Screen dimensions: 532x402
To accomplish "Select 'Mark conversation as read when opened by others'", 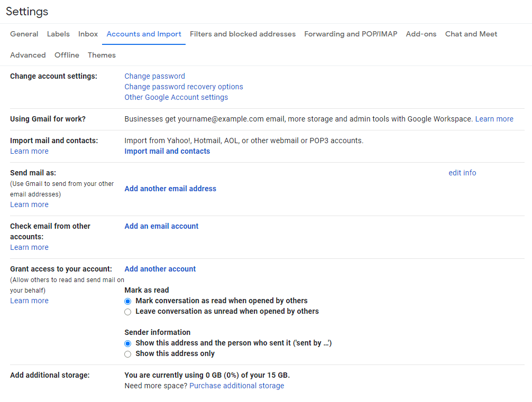I will [x=127, y=301].
